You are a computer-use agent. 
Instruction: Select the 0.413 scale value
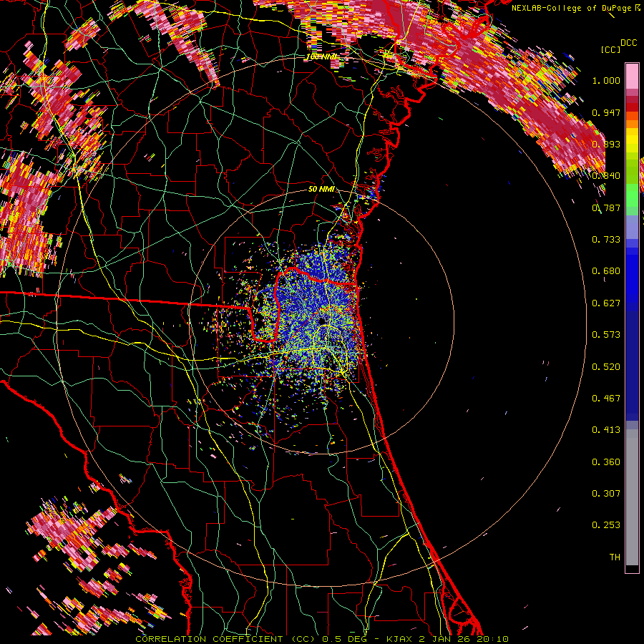(x=606, y=430)
